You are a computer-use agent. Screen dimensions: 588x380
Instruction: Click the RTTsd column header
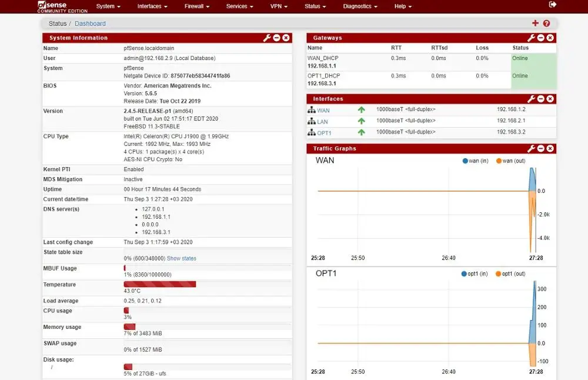(439, 48)
